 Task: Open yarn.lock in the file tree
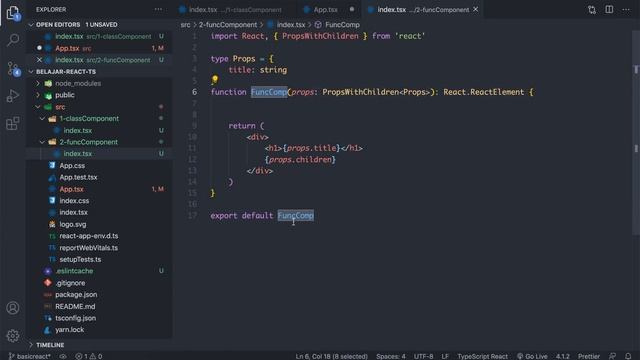click(x=99, y=330)
